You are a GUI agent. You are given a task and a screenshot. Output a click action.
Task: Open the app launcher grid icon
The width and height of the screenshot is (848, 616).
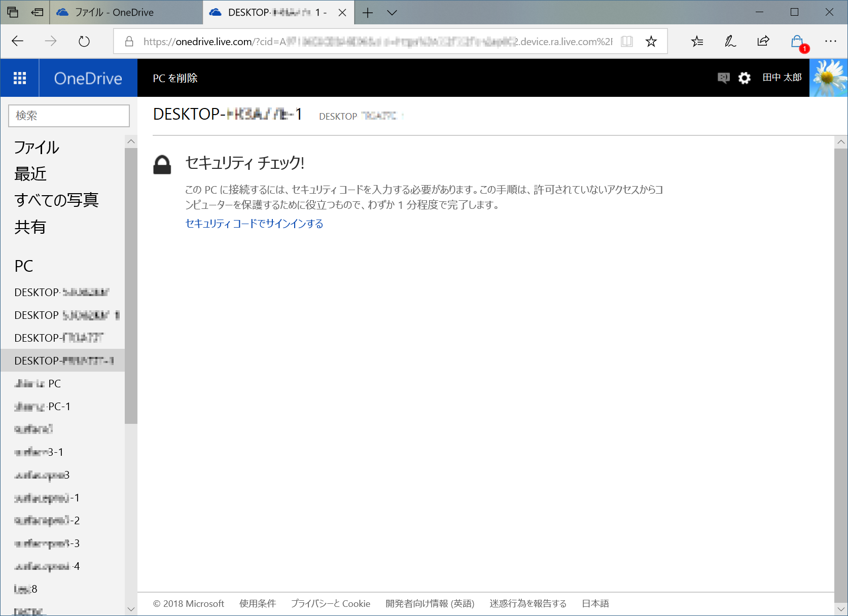(x=20, y=78)
